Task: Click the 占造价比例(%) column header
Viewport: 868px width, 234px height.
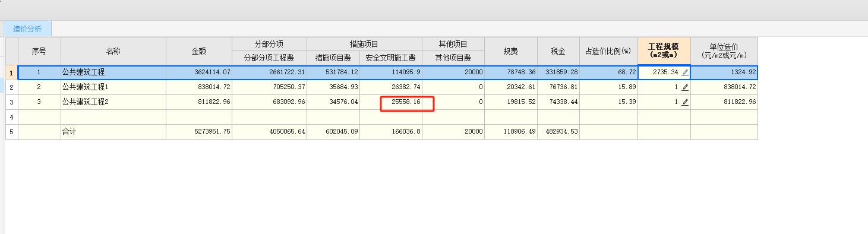Action: (608, 51)
